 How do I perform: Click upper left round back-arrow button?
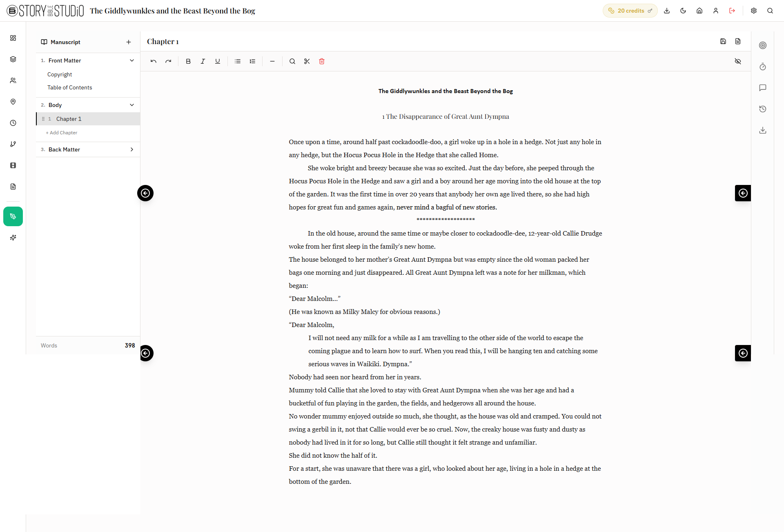click(x=145, y=193)
